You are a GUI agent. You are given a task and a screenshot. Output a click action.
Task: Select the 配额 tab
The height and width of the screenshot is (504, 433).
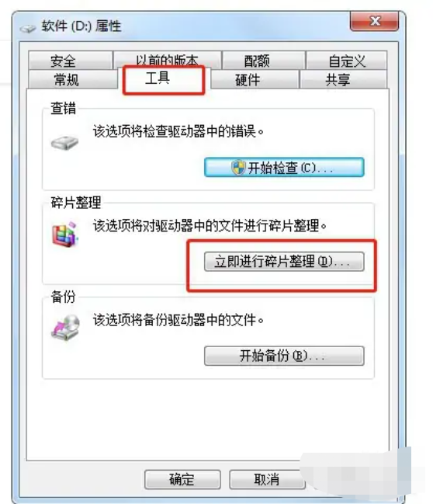pyautogui.click(x=263, y=61)
